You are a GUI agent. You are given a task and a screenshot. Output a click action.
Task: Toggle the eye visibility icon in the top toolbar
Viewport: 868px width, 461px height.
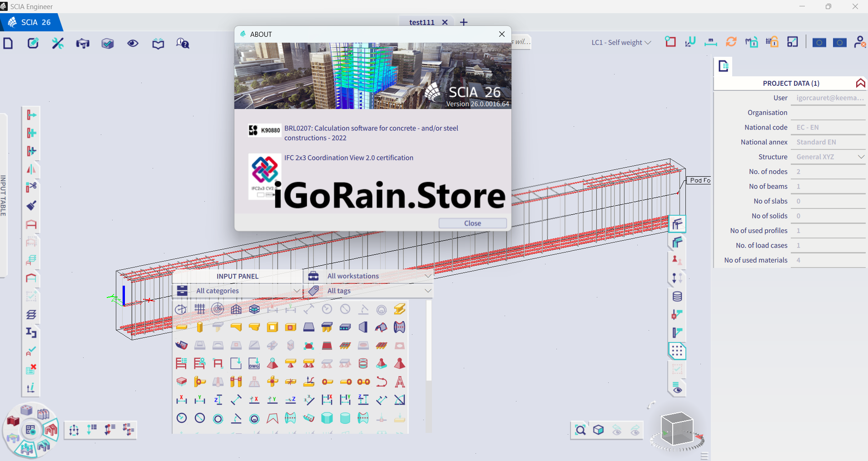[x=133, y=43]
